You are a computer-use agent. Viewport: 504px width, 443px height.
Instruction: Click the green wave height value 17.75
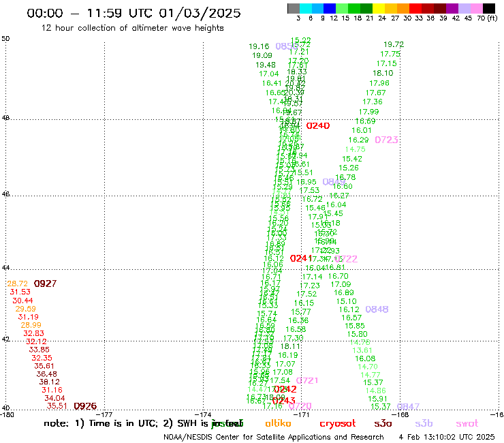[x=390, y=54]
